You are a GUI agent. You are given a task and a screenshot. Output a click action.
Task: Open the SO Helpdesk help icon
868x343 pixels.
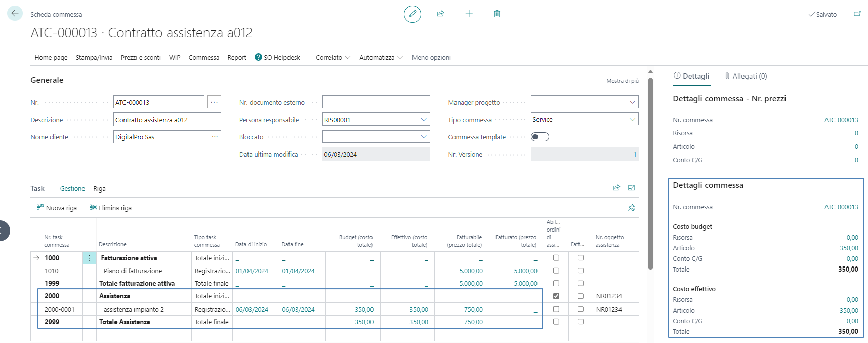258,57
